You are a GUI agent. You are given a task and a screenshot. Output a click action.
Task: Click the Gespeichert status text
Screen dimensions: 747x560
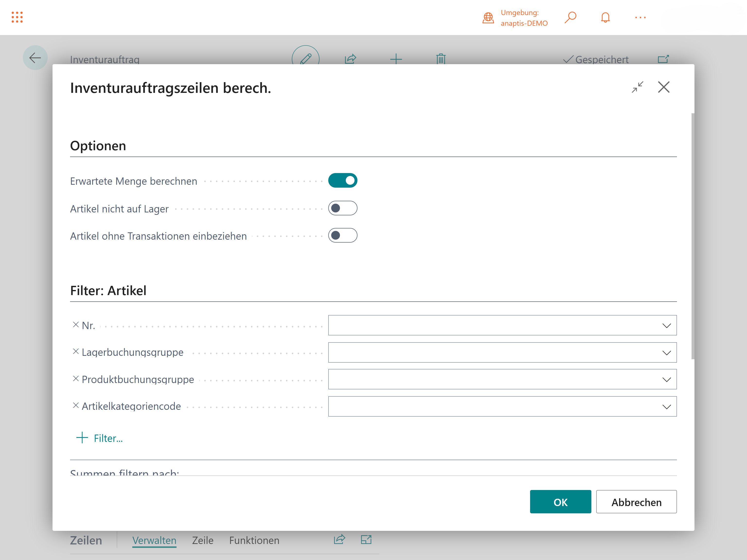pos(602,59)
